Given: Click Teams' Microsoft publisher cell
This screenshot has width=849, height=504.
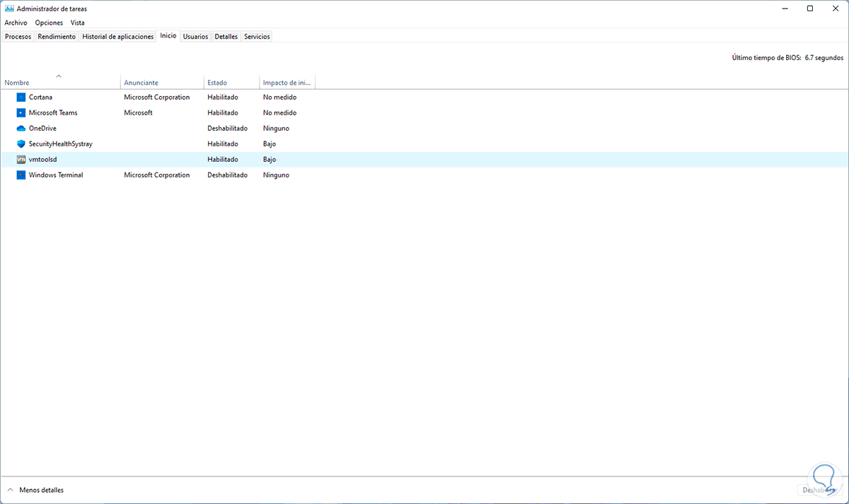Looking at the screenshot, I should (x=138, y=112).
